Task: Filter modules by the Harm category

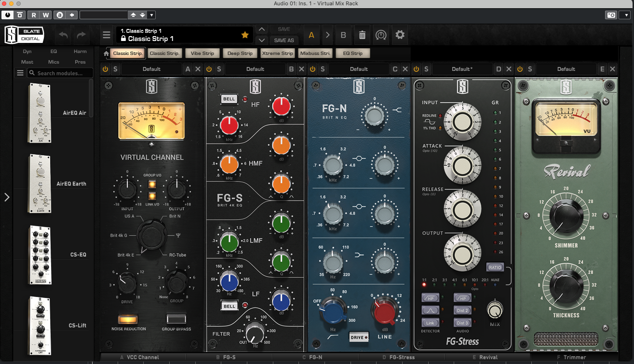Action: coord(80,51)
